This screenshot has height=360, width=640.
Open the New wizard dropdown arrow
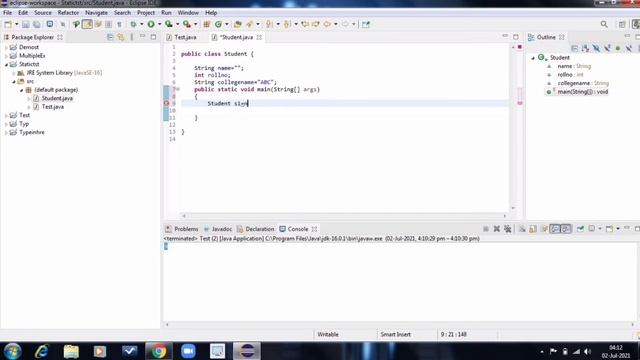coord(17,24)
